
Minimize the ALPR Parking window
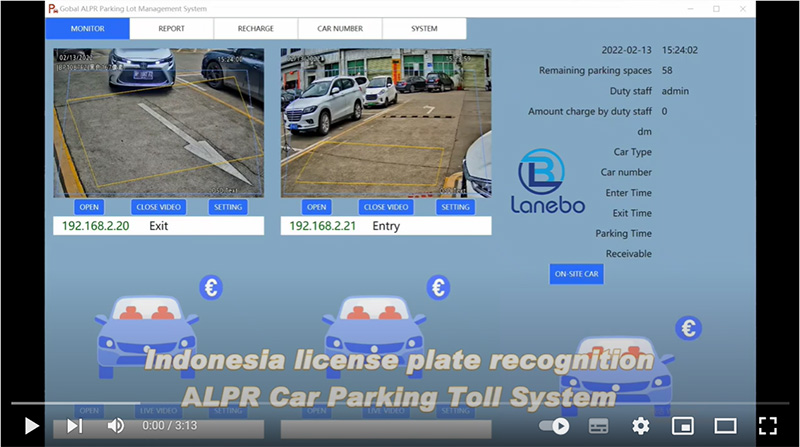(690, 9)
